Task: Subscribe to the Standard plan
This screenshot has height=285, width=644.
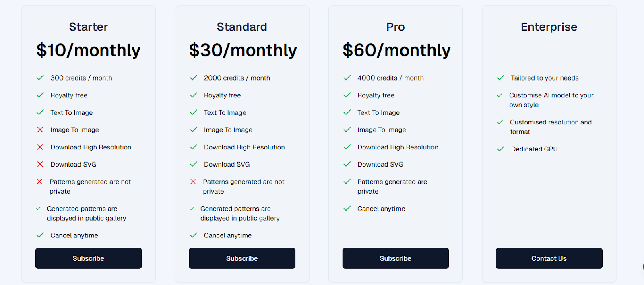Action: (242, 258)
